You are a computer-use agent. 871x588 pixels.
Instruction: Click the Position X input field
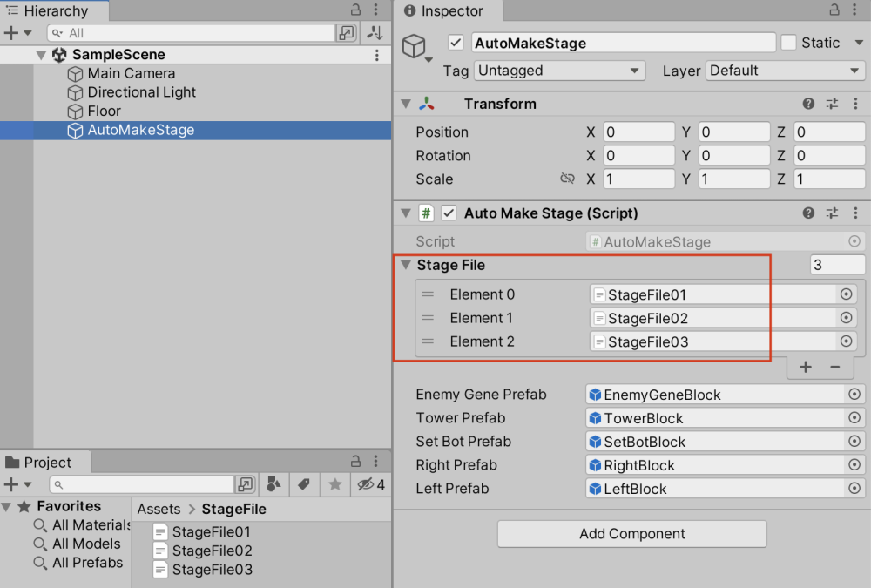click(640, 132)
